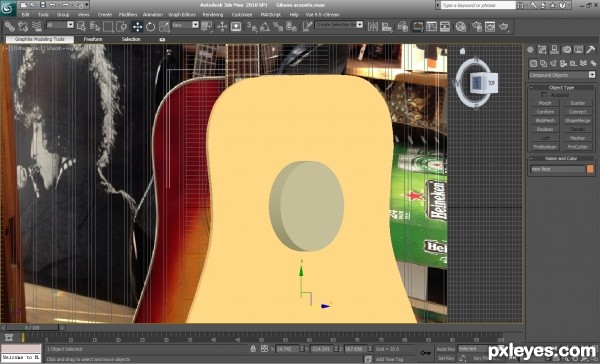Click the ProBoolean button

coord(545,147)
